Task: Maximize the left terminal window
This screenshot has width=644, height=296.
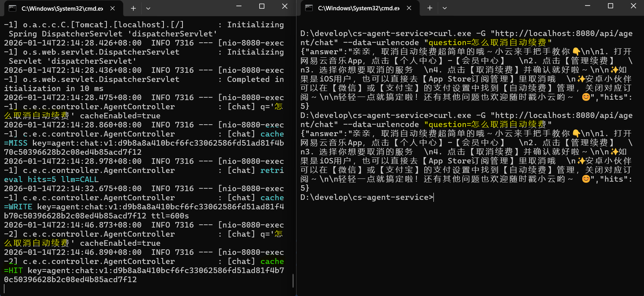Action: 262,6
